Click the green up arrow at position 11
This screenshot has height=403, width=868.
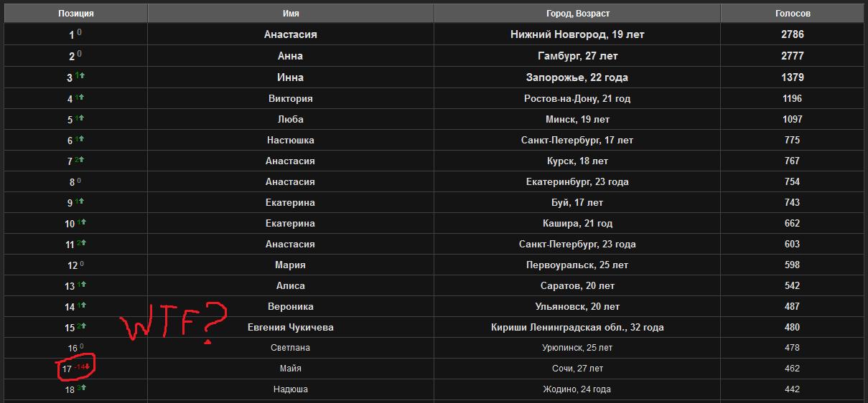coord(83,242)
